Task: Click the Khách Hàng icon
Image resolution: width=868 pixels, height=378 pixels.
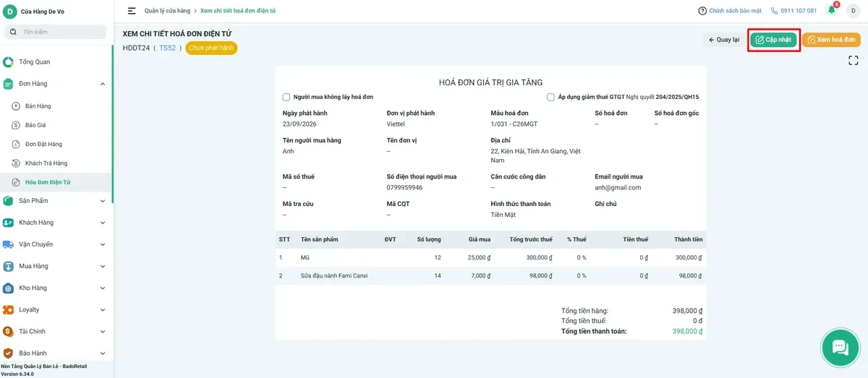Action: pos(8,223)
